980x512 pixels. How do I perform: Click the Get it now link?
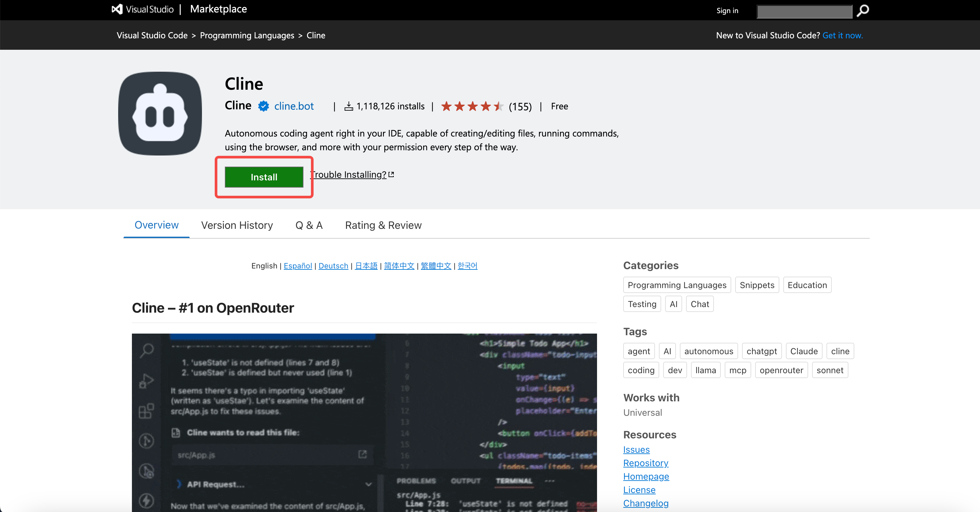click(842, 35)
